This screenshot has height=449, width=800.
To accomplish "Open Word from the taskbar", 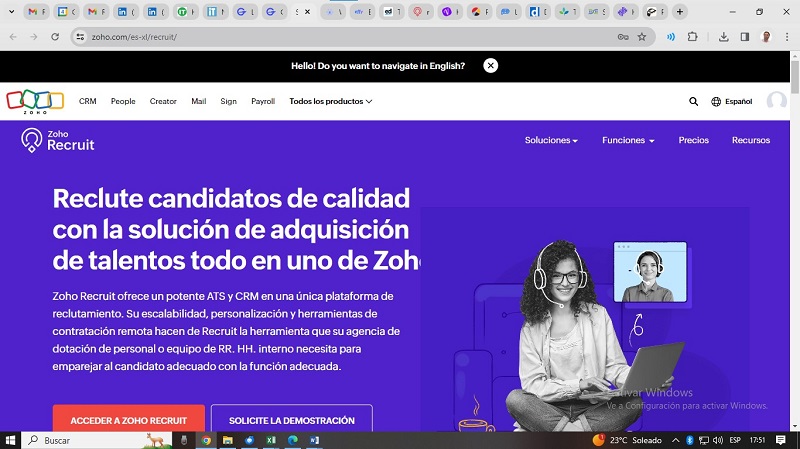I will [314, 440].
